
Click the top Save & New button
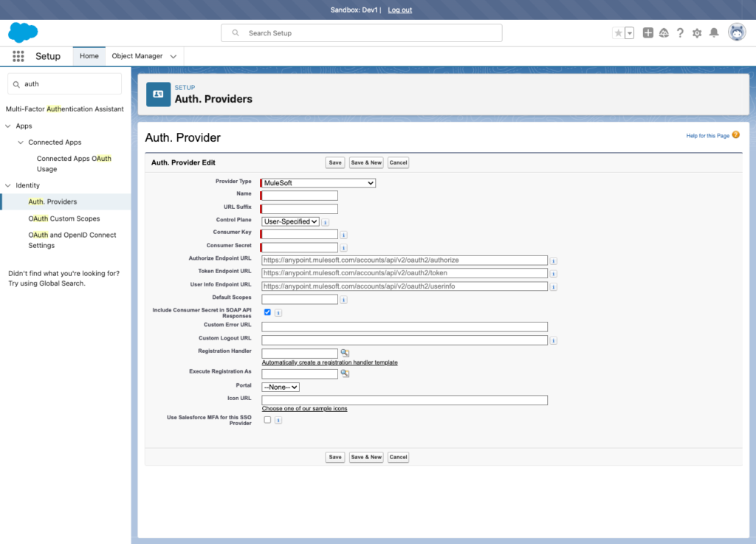point(366,163)
